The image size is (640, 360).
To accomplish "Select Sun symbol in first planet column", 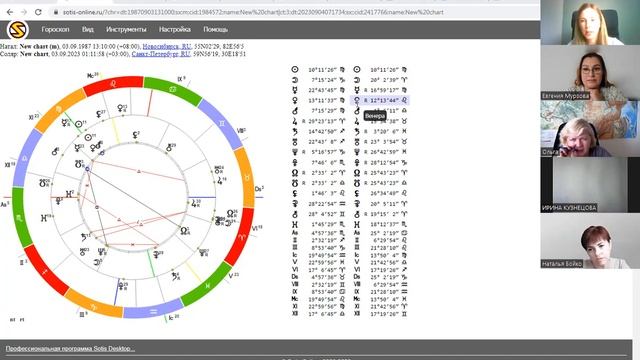I will pyautogui.click(x=295, y=69).
